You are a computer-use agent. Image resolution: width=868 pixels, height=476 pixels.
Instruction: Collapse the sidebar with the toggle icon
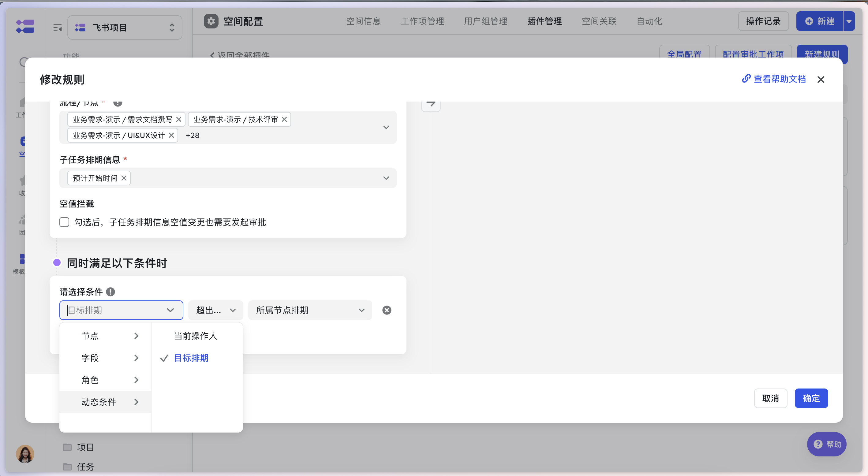point(57,27)
